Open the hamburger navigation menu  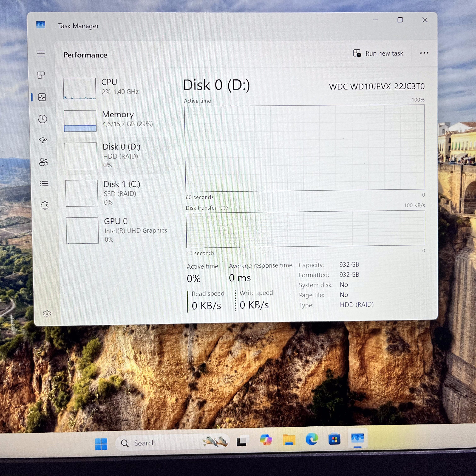41,54
